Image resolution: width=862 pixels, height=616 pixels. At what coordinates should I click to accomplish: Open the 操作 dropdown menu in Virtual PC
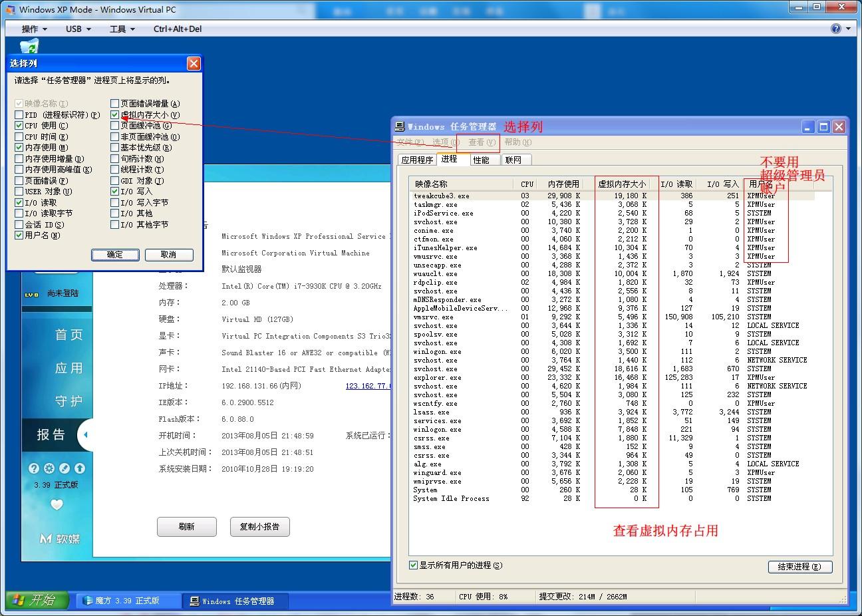(35, 29)
